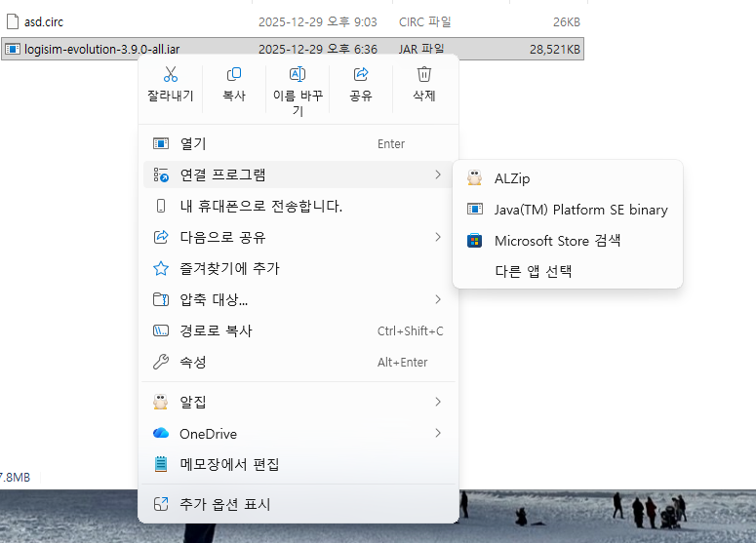Click the 28,521KB size cell
The image size is (756, 543).
pyautogui.click(x=554, y=49)
